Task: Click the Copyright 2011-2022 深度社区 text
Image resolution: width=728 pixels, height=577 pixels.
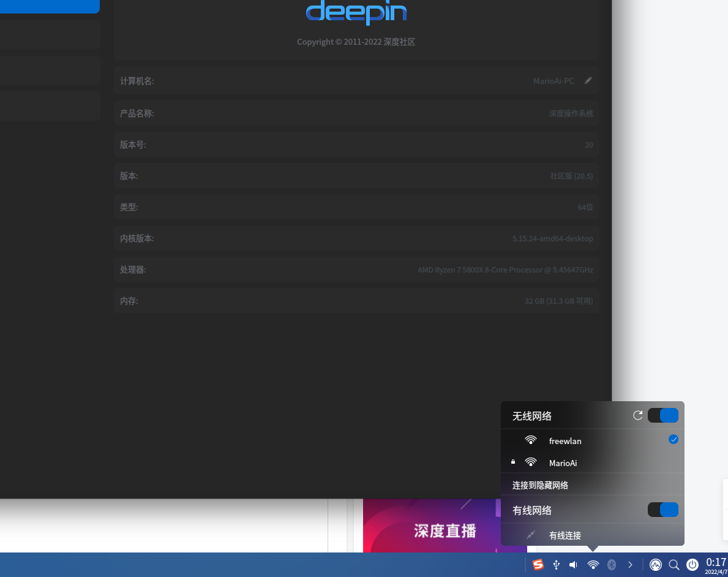Action: click(356, 42)
